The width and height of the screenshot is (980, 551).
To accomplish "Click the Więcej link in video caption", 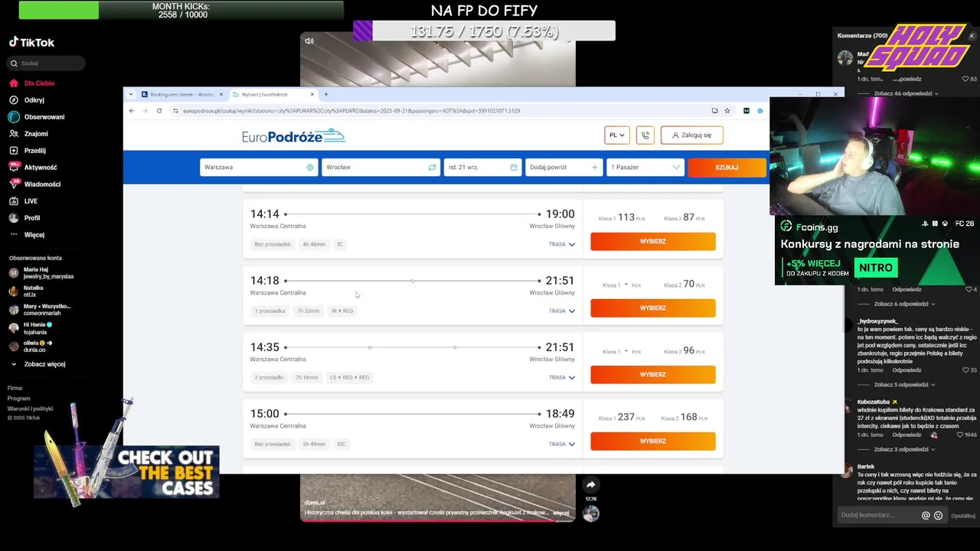I will [x=560, y=513].
